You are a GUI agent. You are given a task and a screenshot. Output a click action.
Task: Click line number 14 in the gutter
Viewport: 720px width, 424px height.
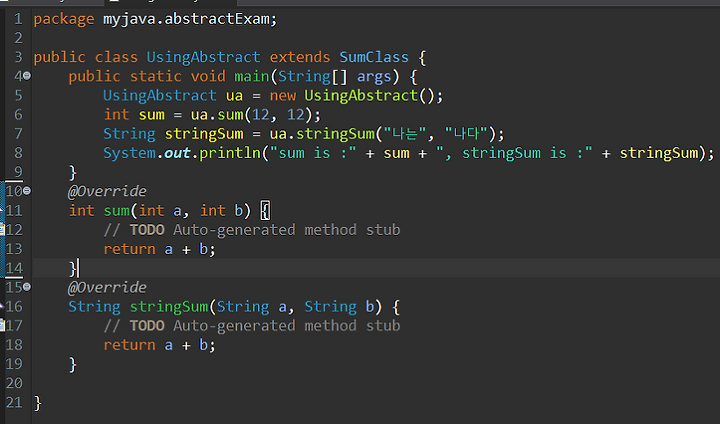pyautogui.click(x=14, y=268)
